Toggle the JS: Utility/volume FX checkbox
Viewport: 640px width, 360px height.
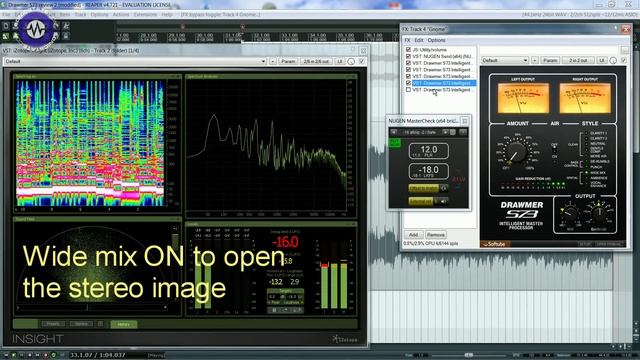(408, 49)
